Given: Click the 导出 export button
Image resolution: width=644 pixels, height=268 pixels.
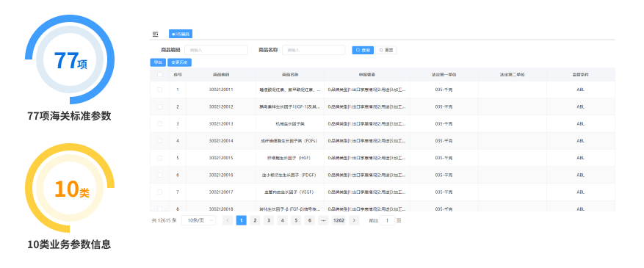Looking at the screenshot, I should pyautogui.click(x=158, y=62).
